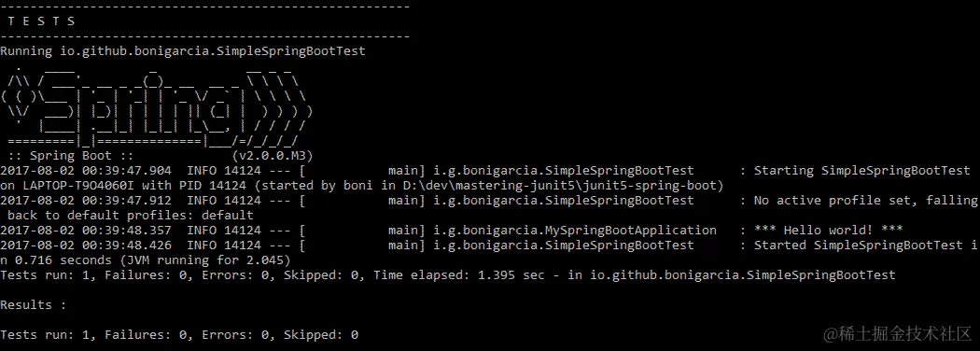Click the T E S T S header text
980x351 pixels.
41,21
